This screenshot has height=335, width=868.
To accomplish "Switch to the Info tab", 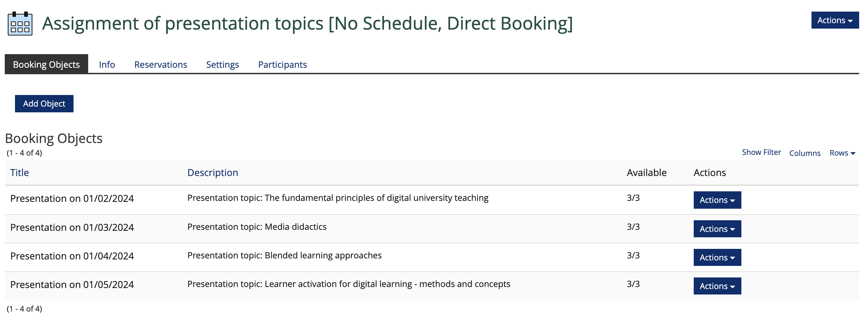I will click(x=107, y=64).
